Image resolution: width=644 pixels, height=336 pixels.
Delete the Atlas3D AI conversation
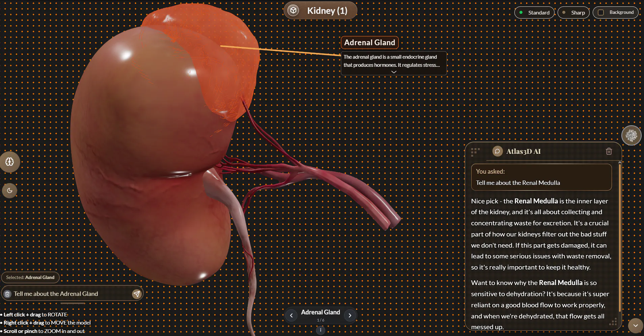point(609,151)
